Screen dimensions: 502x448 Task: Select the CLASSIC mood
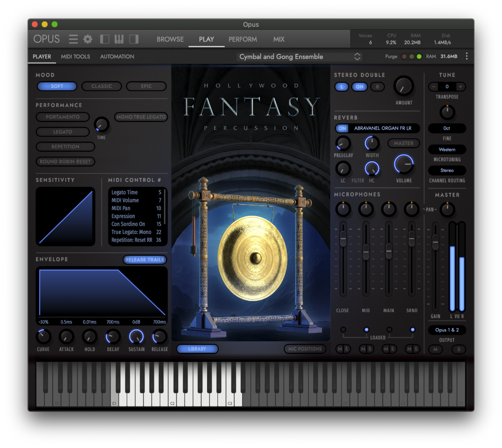click(x=102, y=86)
